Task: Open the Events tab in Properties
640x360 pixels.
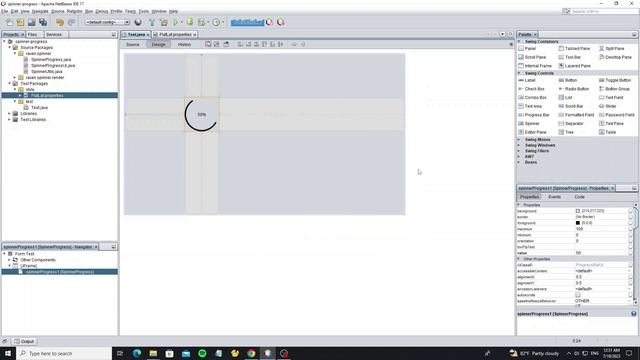Action: pos(554,197)
